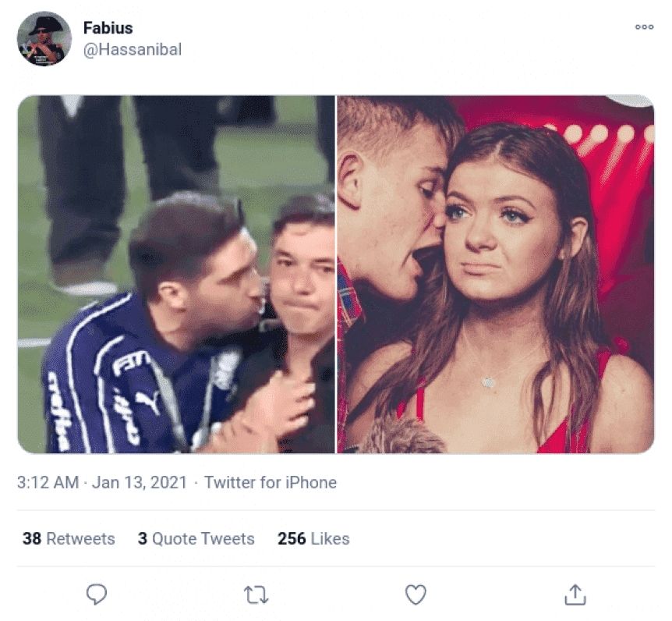The width and height of the screenshot is (672, 621).
Task: Show the 3 Quote Tweets list
Action: coord(196,538)
